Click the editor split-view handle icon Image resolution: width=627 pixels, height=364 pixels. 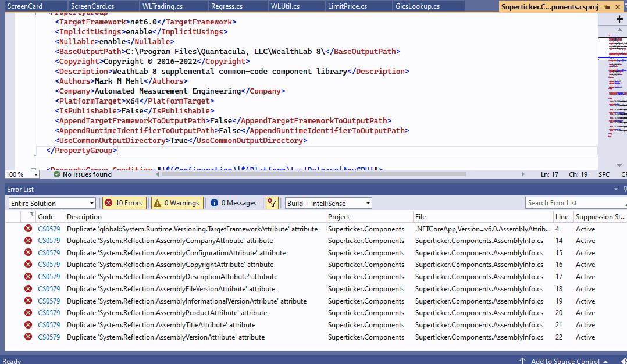tap(619, 19)
